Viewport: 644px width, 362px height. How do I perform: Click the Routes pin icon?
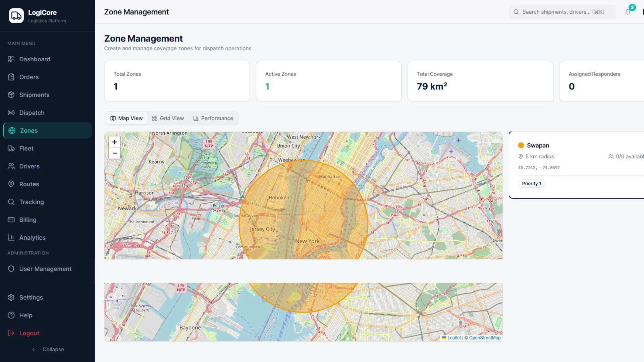coord(11,184)
